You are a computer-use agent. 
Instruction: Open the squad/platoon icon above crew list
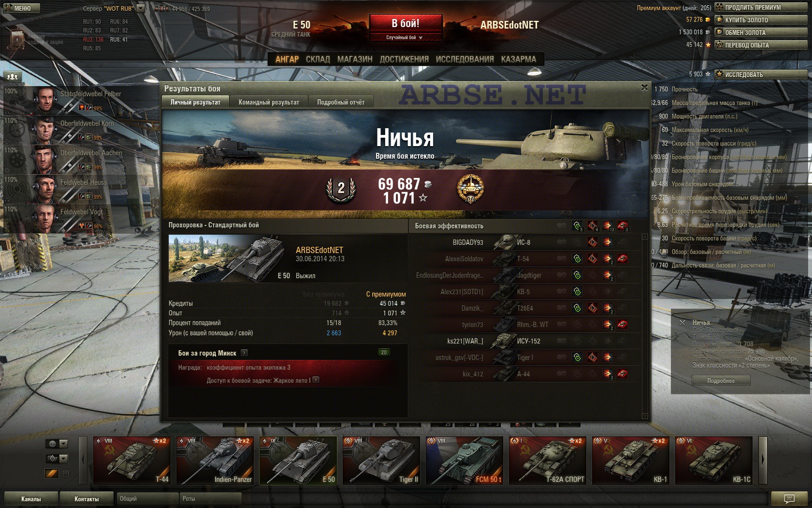point(13,76)
